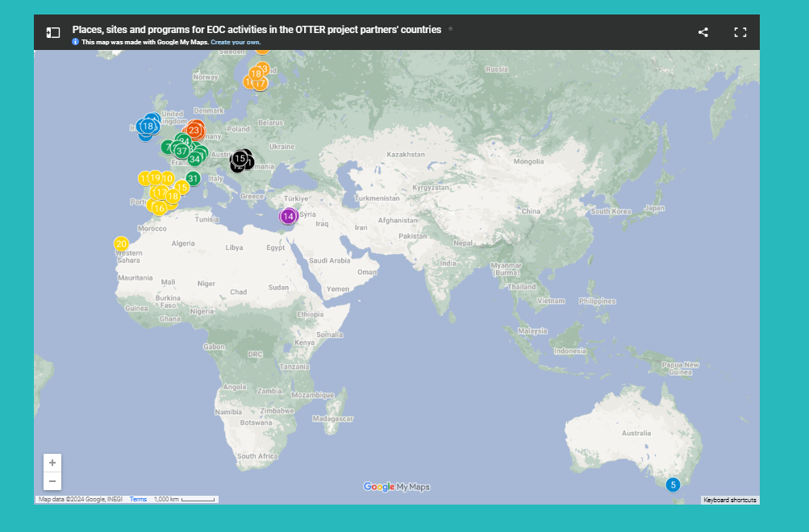Select yellow marker 16 in southern Spain
This screenshot has height=532, width=809.
point(159,208)
